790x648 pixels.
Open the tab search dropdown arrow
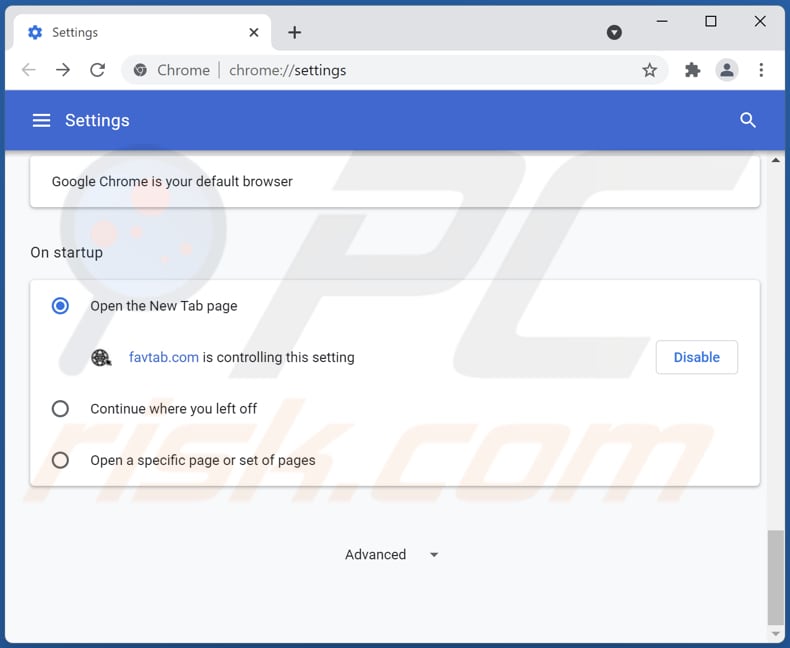coord(614,32)
